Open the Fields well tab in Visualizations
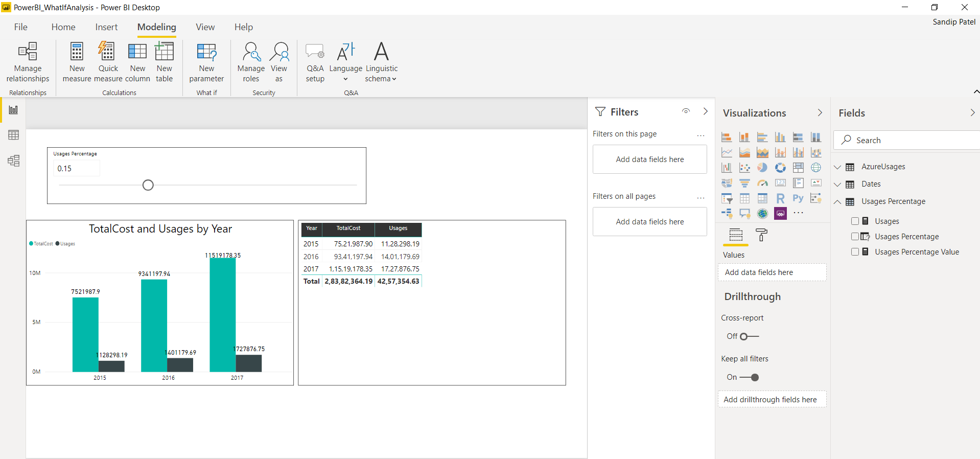 pos(736,235)
